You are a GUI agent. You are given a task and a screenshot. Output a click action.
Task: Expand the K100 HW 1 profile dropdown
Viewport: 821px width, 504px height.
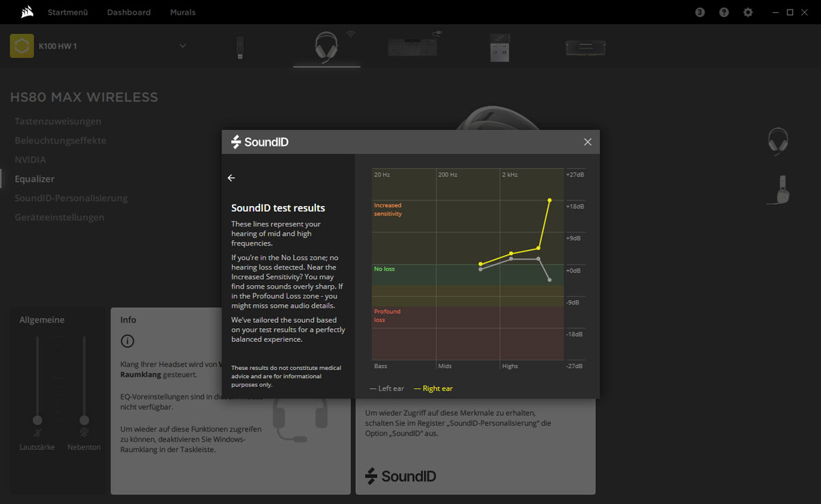[183, 46]
